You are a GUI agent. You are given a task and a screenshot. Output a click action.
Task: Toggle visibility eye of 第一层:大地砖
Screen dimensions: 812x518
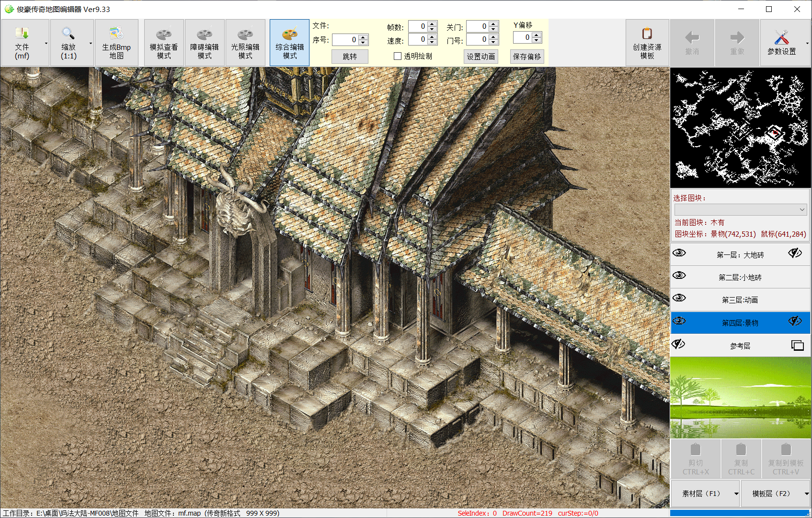coord(679,253)
